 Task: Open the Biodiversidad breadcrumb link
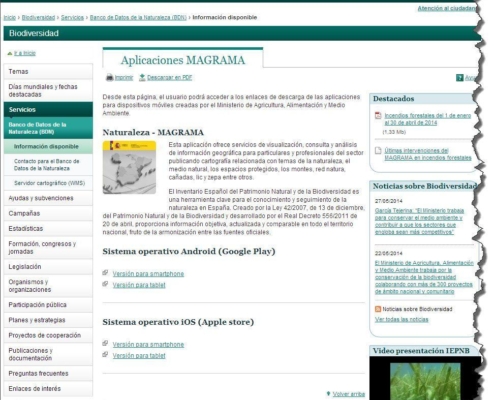(38, 17)
